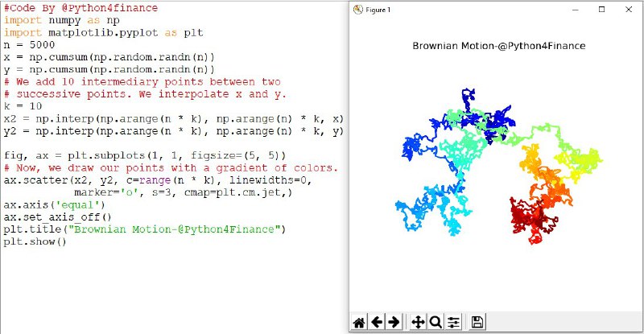Viewport: 644px width, 334px height.
Task: Click the 'plt.title' code line
Action: pos(145,229)
